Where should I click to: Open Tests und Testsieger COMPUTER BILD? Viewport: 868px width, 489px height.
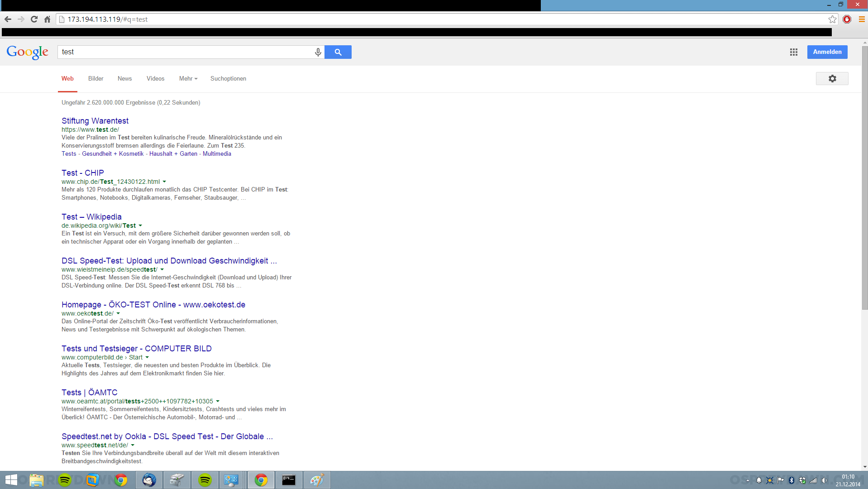click(x=137, y=349)
